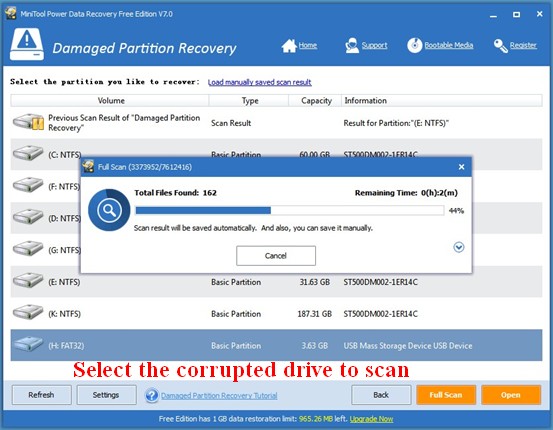Open the Bootable Media link
This screenshot has height=430, width=553.
point(449,45)
